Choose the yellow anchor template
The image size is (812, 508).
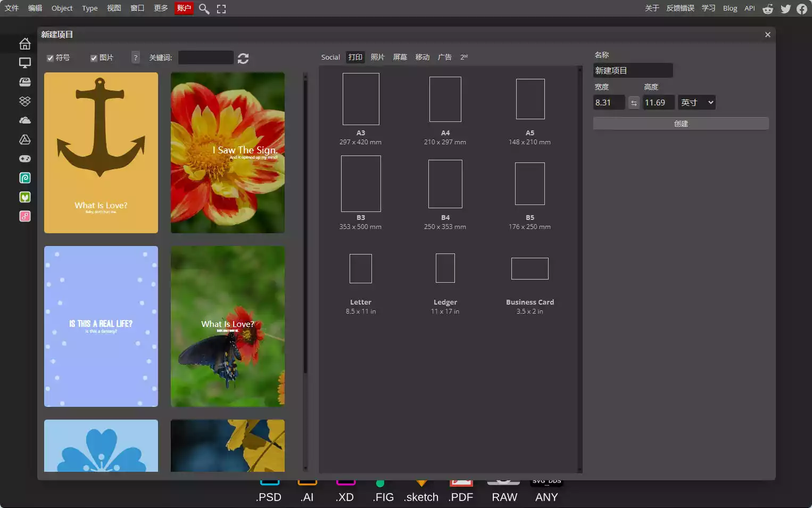101,153
